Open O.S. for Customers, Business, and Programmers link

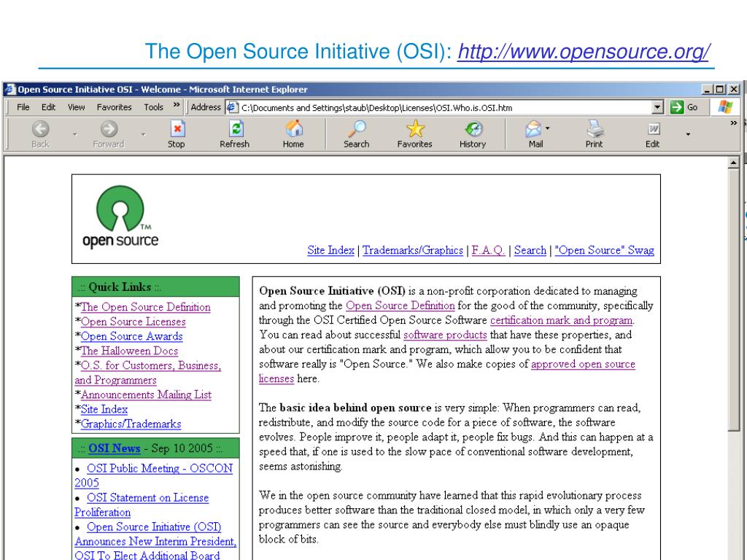(147, 373)
